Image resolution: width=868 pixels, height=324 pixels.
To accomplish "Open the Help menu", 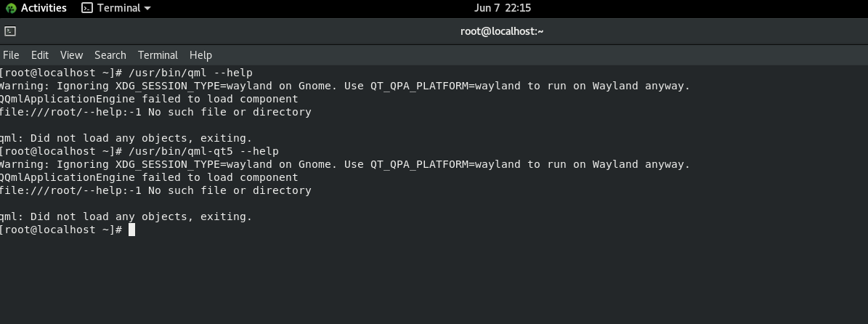I will (x=200, y=55).
